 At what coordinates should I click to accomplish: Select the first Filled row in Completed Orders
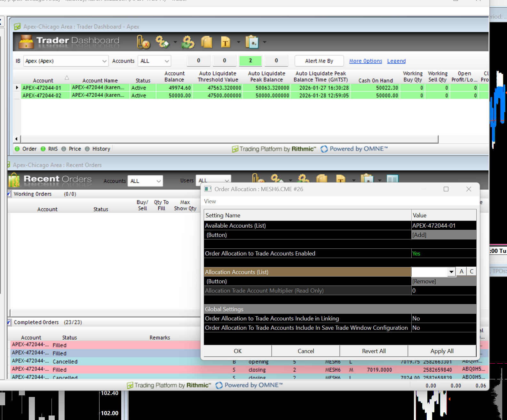105,345
